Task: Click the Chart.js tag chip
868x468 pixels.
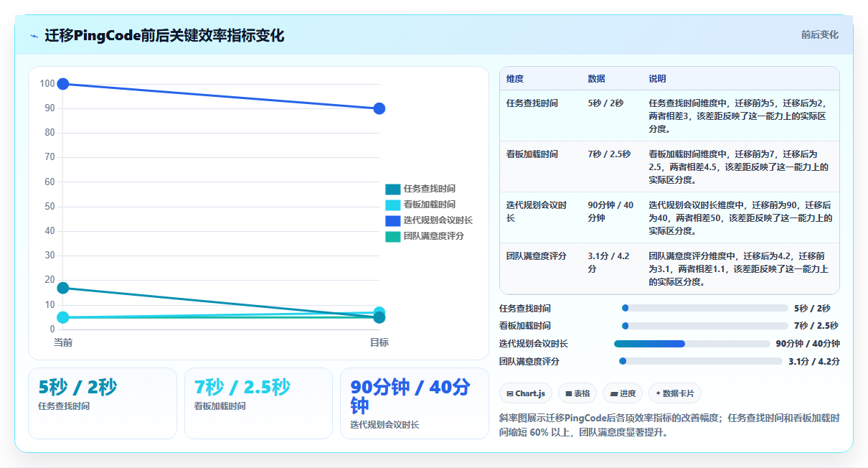Action: point(525,393)
